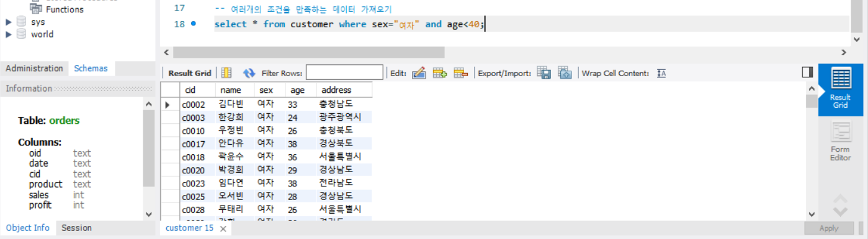
Task: Click the profit column in Information panel
Action: pos(40,205)
